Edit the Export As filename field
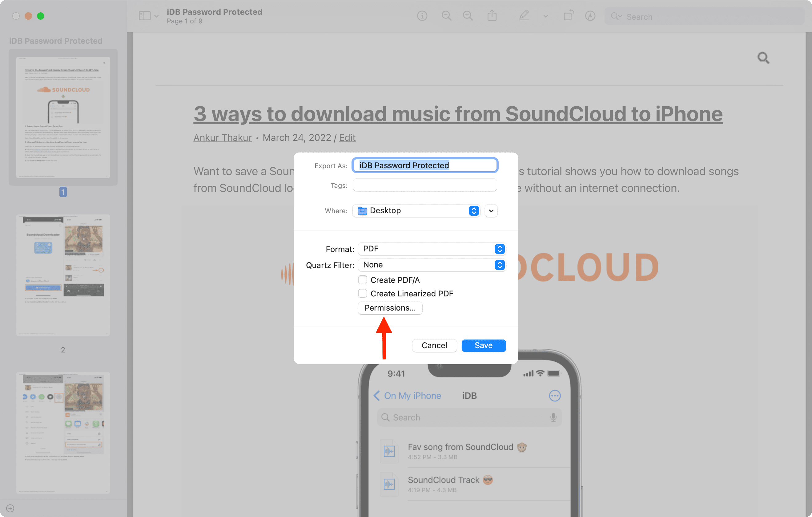 tap(425, 165)
